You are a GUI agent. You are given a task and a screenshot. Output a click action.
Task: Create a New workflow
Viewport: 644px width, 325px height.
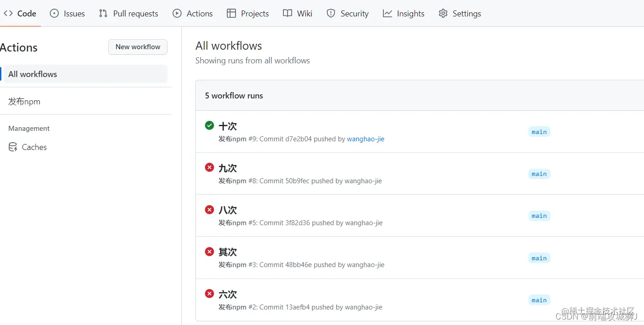138,47
